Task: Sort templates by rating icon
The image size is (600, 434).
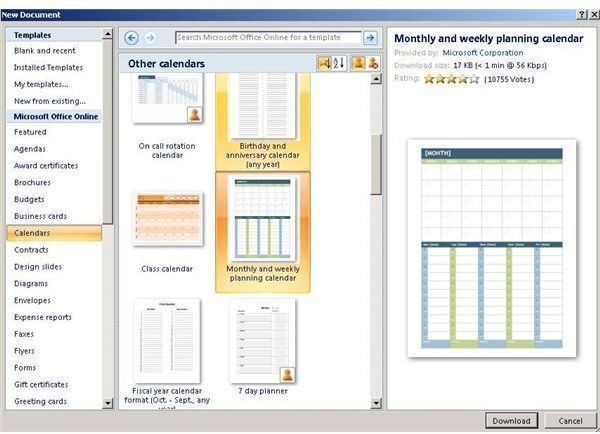Action: click(x=324, y=63)
